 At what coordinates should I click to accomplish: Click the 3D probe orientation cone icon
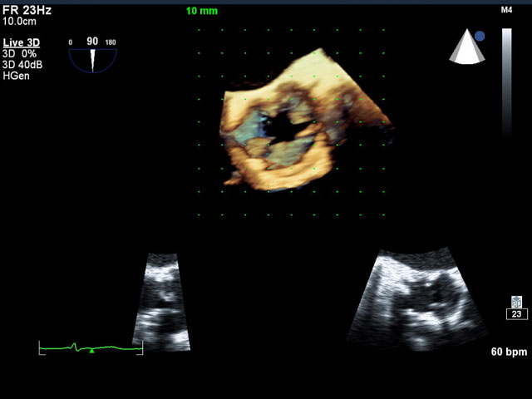coord(466,47)
